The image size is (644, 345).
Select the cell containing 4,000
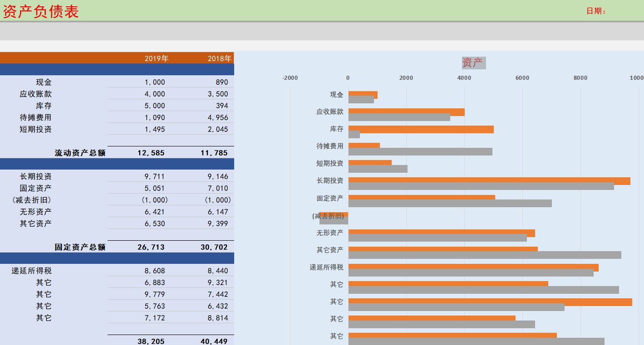click(155, 94)
